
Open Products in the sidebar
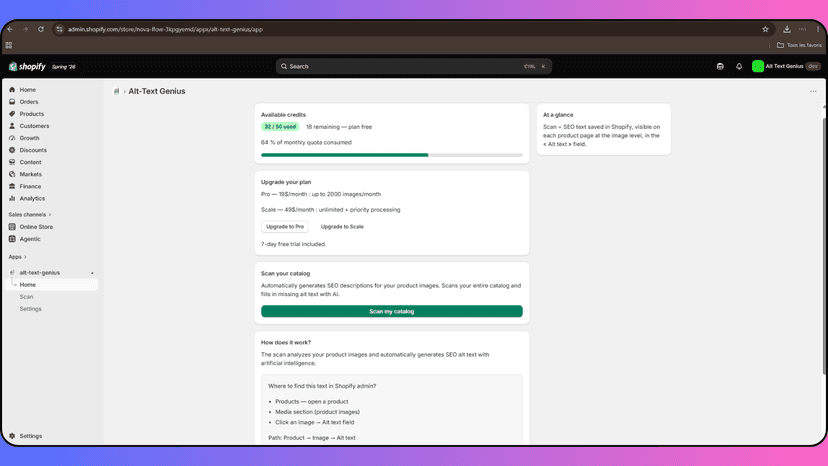[31, 114]
